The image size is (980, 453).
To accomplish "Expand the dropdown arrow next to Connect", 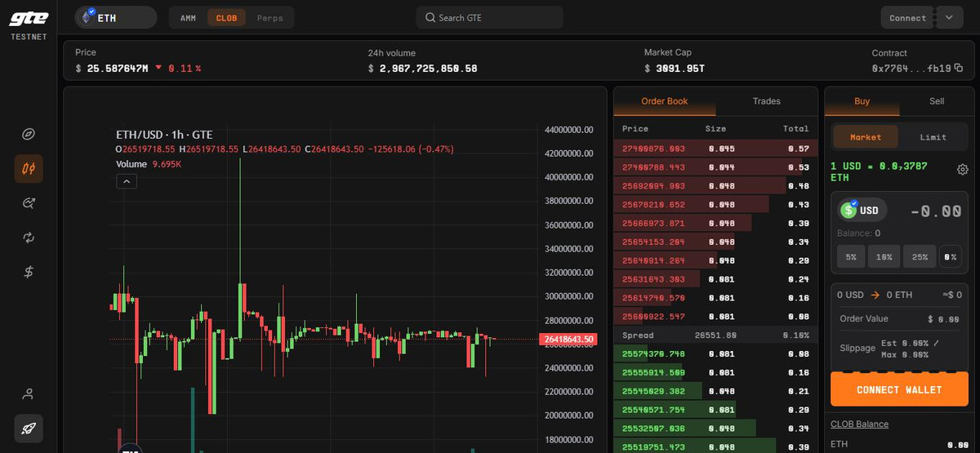I will pos(949,17).
